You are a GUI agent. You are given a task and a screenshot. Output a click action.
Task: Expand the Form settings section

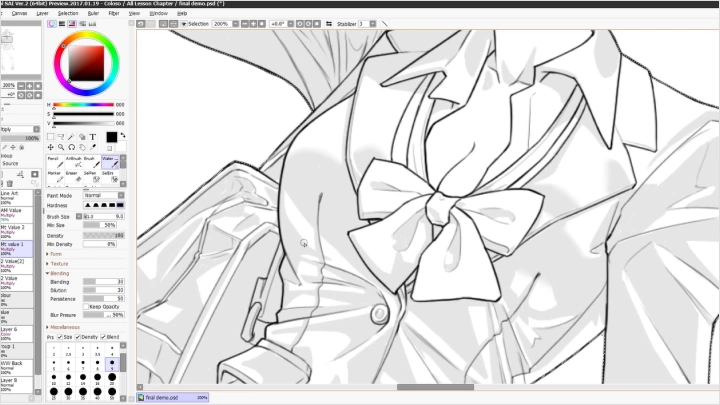(54, 254)
